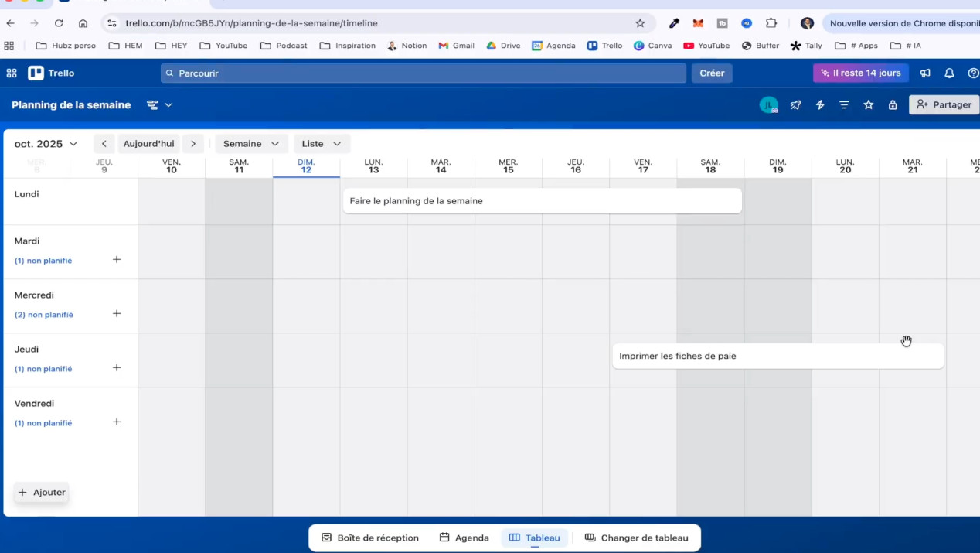Click the Parcourir search field
This screenshot has height=553, width=980.
click(423, 73)
